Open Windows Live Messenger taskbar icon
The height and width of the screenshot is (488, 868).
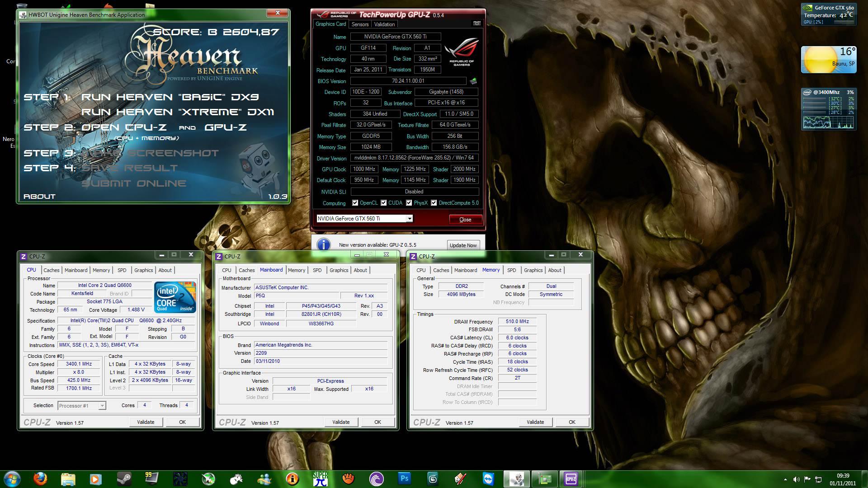coord(264,479)
